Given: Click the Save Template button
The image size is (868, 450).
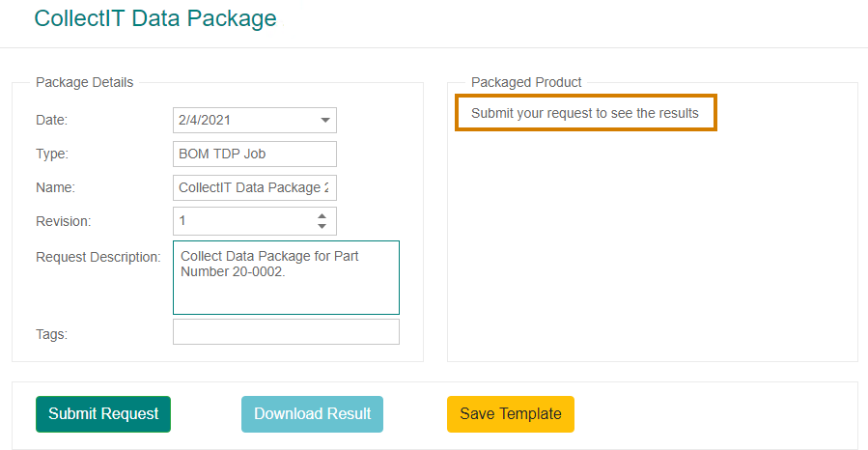Looking at the screenshot, I should point(511,414).
